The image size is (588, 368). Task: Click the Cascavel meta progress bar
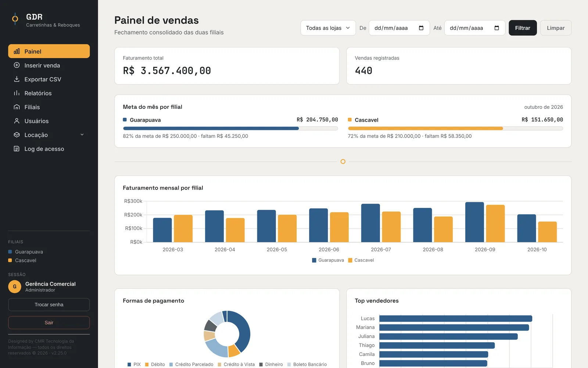tap(455, 128)
